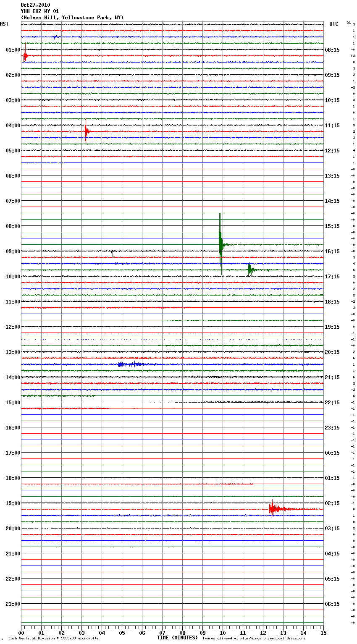Click the 21:00 MST time label
This screenshot has width=357, height=644.
click(13, 554)
